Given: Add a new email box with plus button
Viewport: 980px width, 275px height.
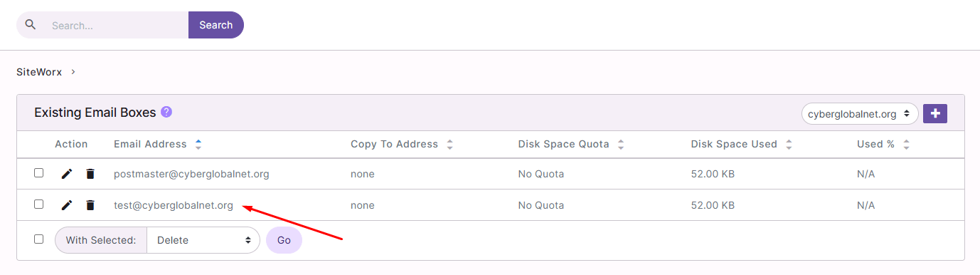Looking at the screenshot, I should (935, 113).
